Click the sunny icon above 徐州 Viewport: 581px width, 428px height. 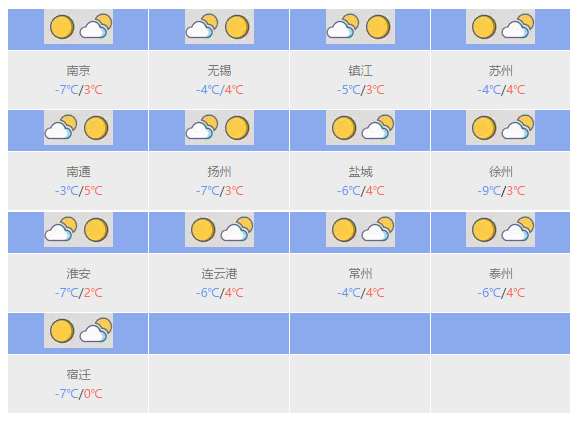tap(484, 128)
